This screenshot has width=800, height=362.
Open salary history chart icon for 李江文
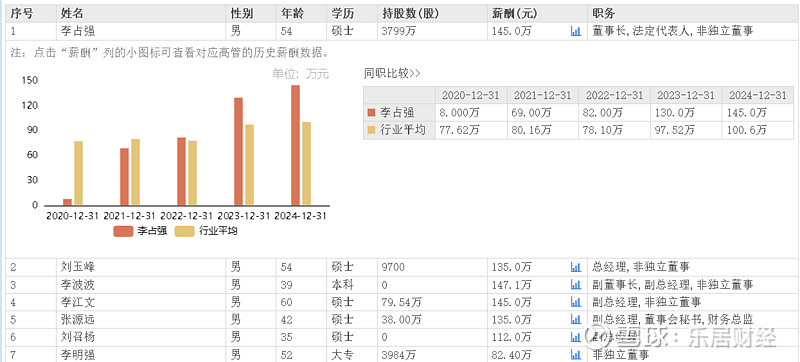[x=576, y=302]
